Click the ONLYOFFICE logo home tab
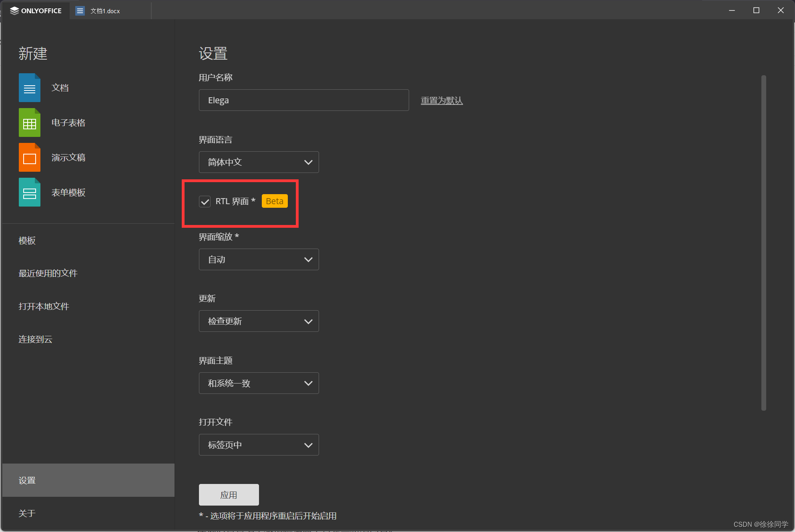Image resolution: width=795 pixels, height=532 pixels. (x=36, y=11)
